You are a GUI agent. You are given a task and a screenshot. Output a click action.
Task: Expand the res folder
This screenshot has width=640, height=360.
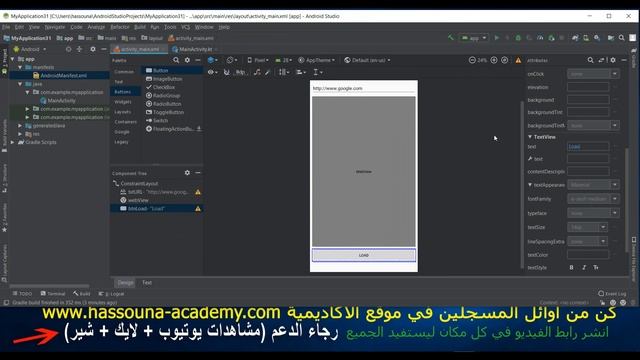(x=20, y=134)
